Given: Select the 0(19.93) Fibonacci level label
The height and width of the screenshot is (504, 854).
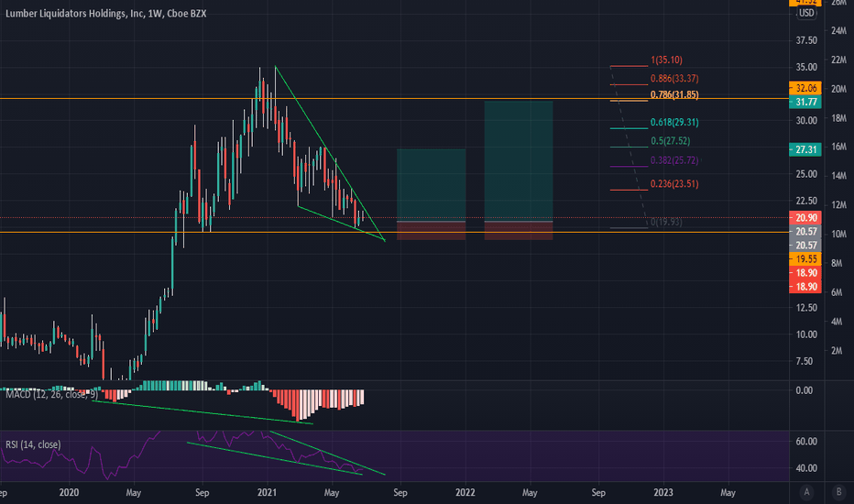Looking at the screenshot, I should (667, 222).
